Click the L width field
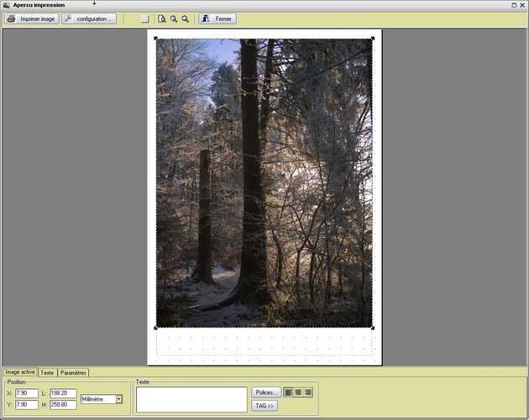 63,393
